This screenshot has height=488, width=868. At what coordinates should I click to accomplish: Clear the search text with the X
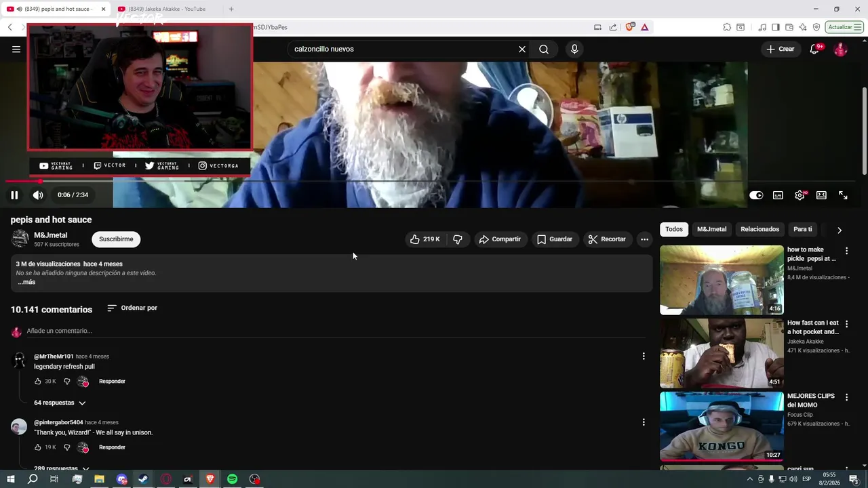(x=522, y=49)
